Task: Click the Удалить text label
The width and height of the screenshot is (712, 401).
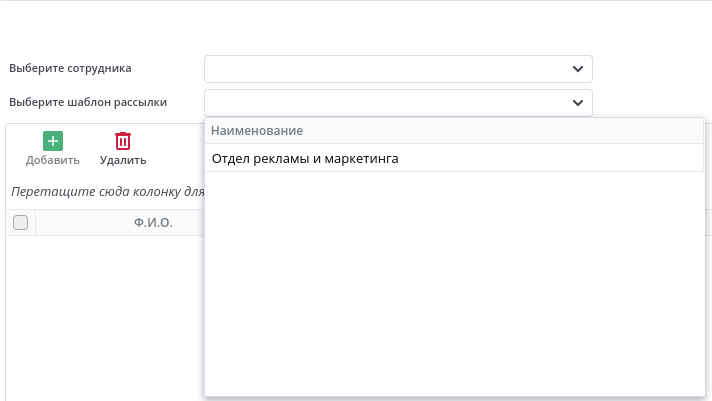Action: [123, 160]
